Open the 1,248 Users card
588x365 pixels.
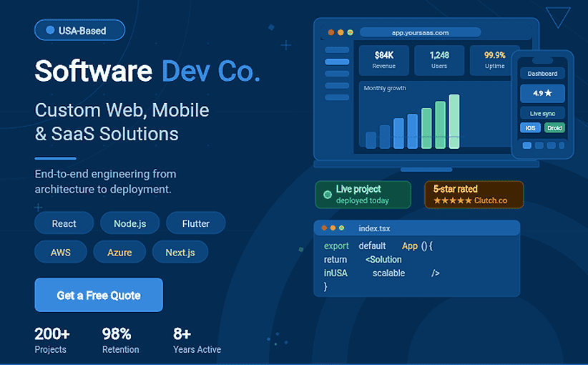point(439,60)
